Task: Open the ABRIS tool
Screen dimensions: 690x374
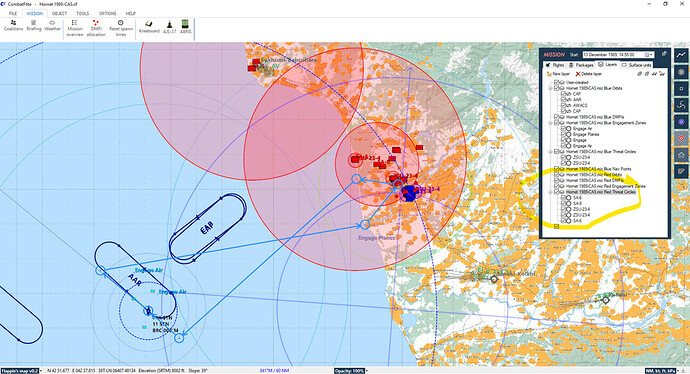Action: [x=186, y=26]
